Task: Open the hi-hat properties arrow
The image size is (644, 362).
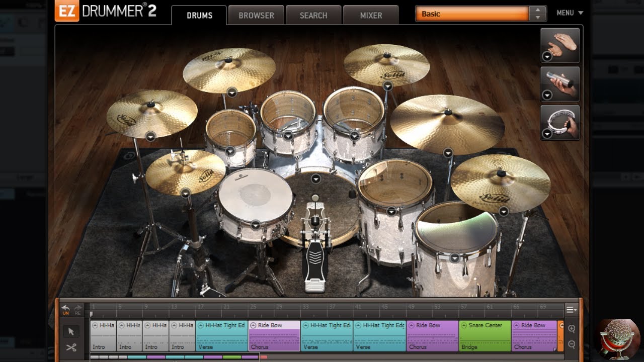Action: 186,193
